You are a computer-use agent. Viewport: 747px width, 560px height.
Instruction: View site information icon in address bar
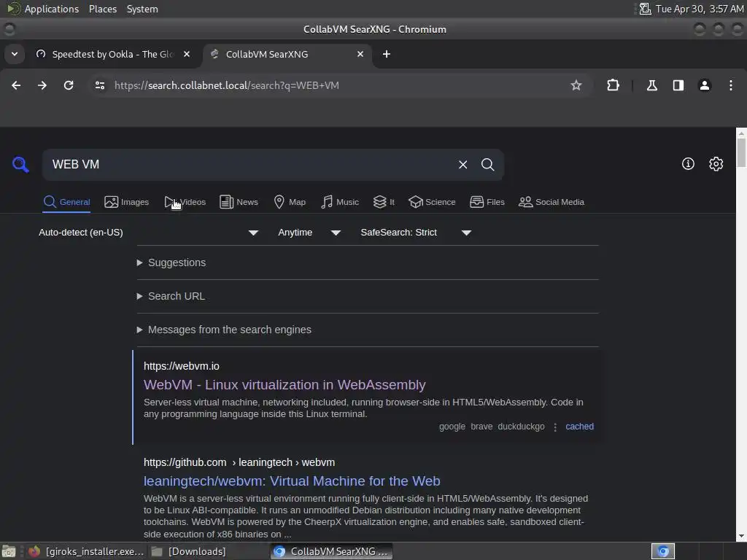[99, 85]
